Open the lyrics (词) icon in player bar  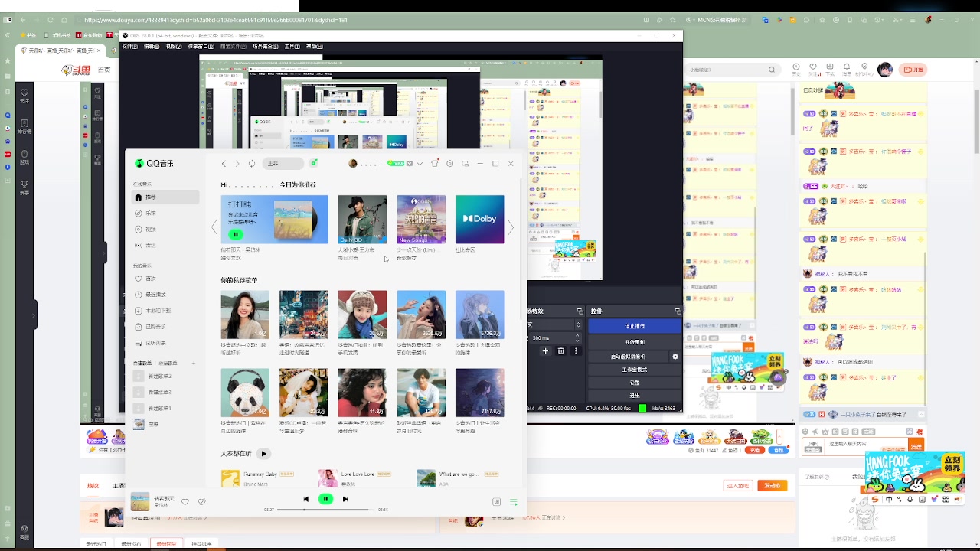pyautogui.click(x=496, y=502)
